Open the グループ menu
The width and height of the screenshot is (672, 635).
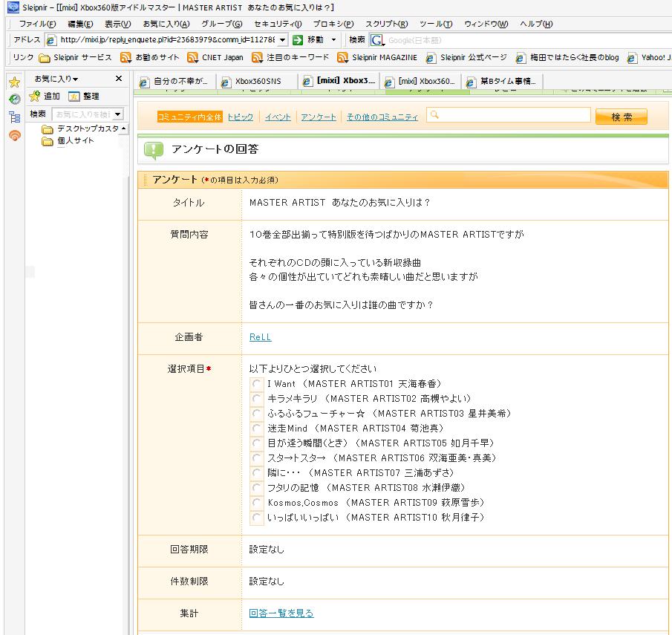point(222,24)
